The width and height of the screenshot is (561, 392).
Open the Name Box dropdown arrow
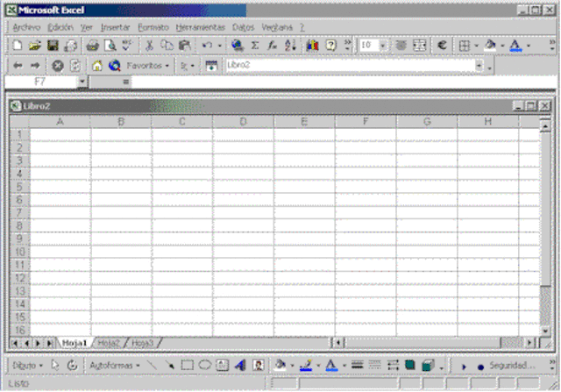[x=82, y=82]
